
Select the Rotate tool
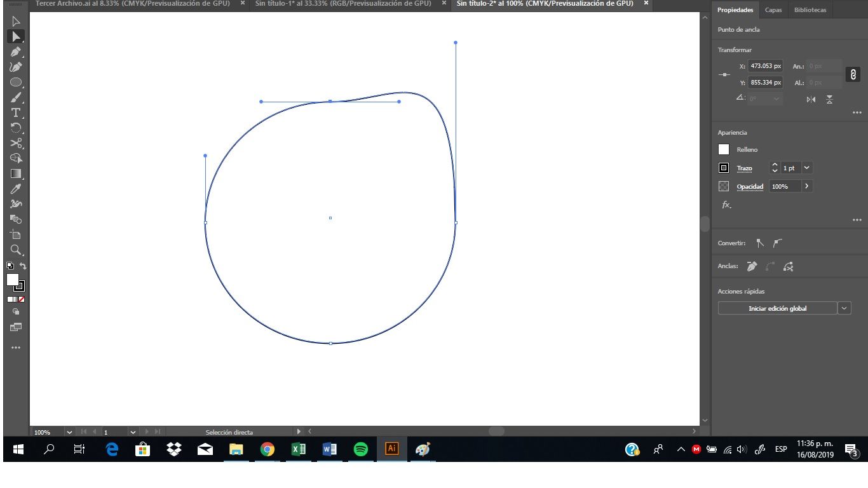pos(16,128)
